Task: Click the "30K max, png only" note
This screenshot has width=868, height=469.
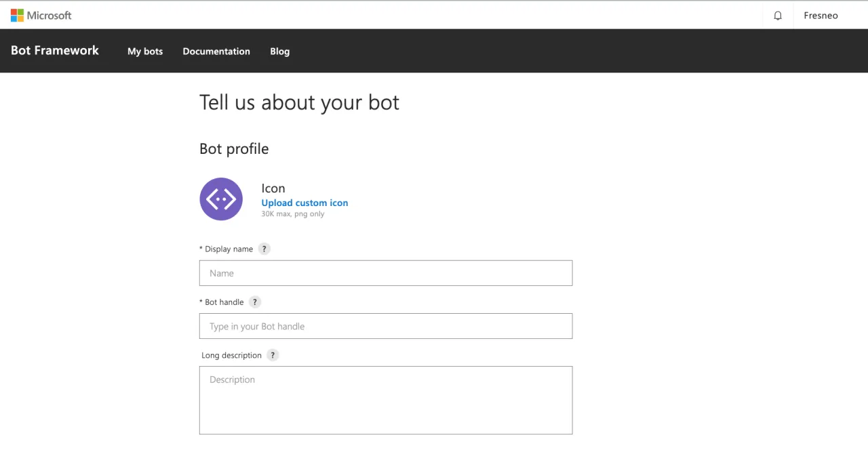Action: pos(293,214)
